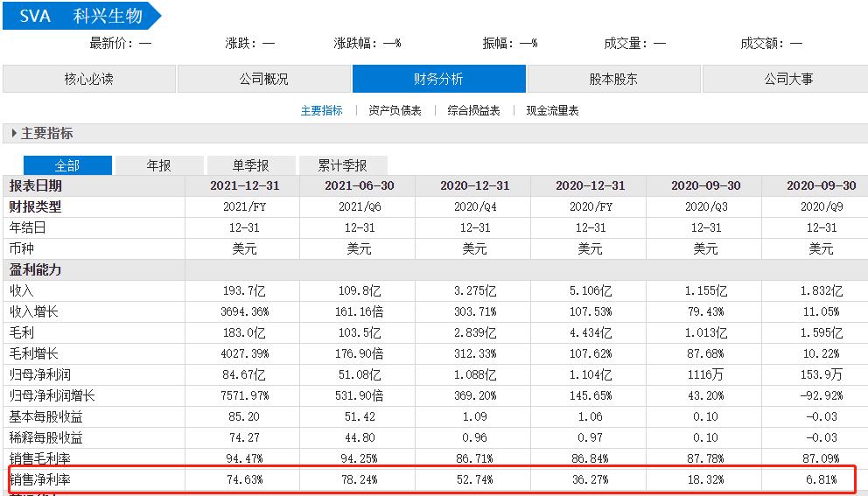
Task: Click the 94.47% gross margin value
Action: coord(245,458)
